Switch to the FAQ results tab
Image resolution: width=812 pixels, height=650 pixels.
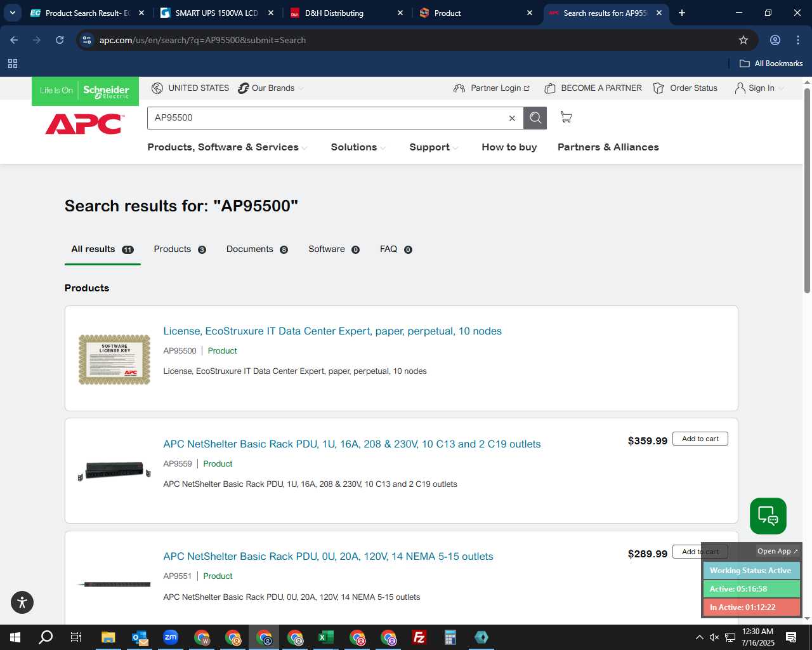[396, 249]
